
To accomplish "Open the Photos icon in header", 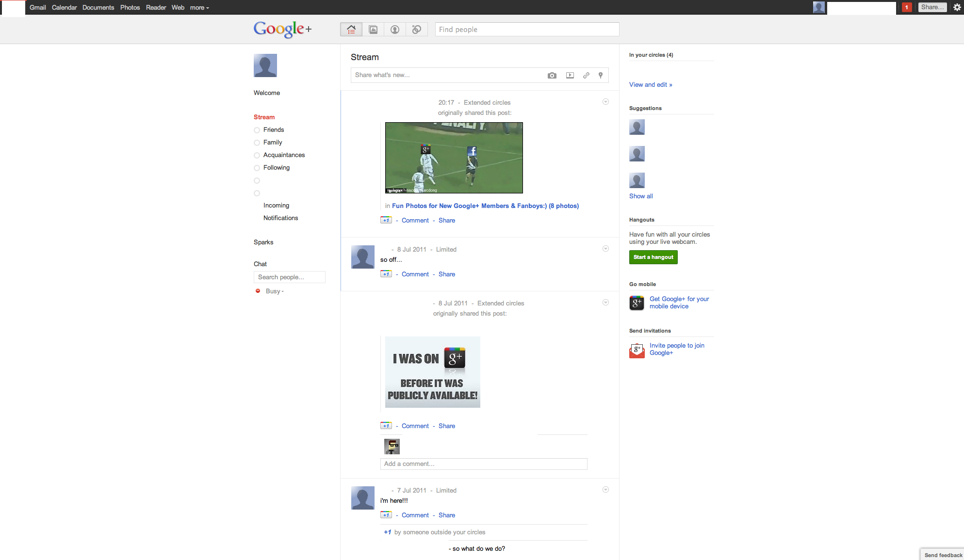I will coord(373,30).
